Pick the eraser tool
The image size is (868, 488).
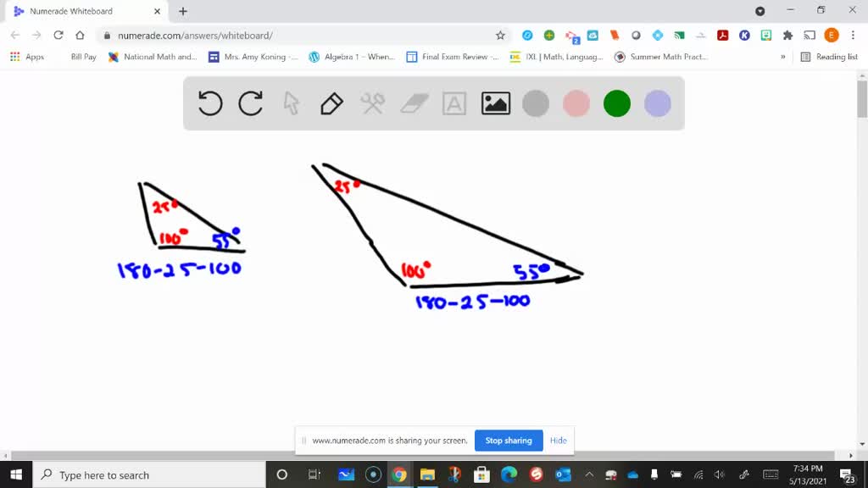pyautogui.click(x=413, y=103)
